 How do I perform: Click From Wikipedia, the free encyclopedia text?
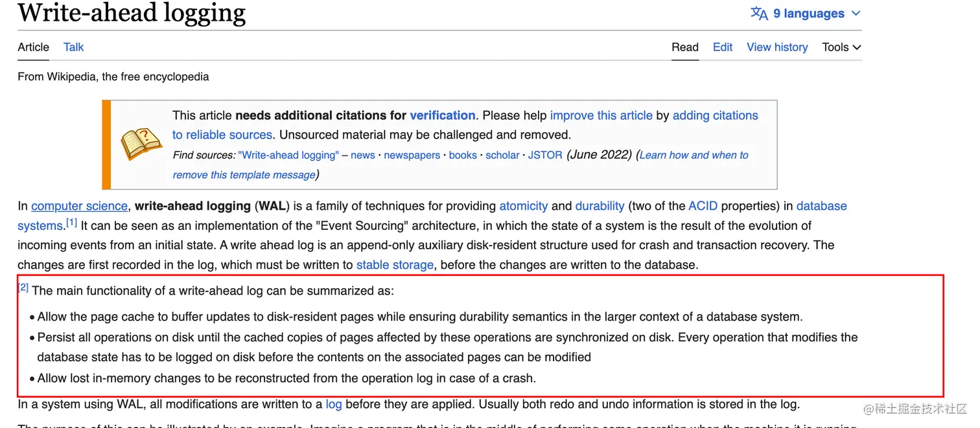113,76
